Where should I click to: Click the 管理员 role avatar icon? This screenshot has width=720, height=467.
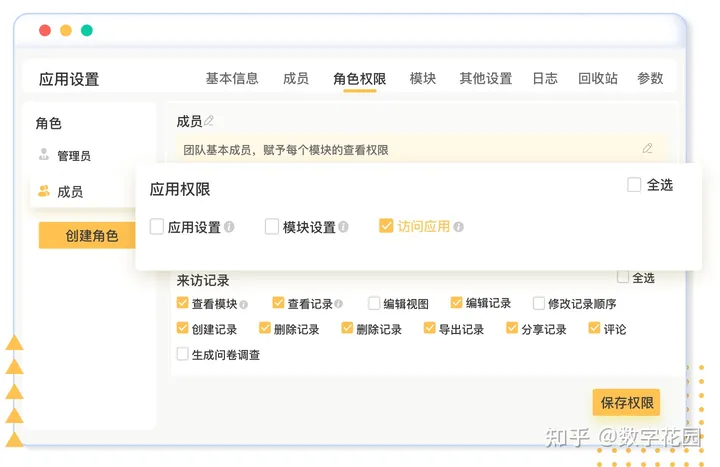pos(44,154)
